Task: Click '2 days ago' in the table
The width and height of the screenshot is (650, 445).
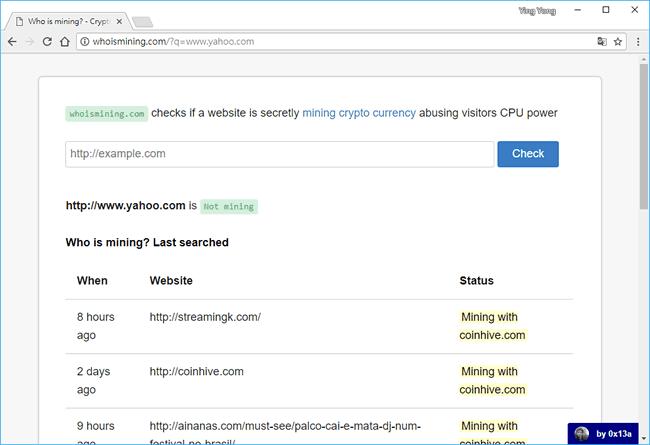Action: point(93,380)
